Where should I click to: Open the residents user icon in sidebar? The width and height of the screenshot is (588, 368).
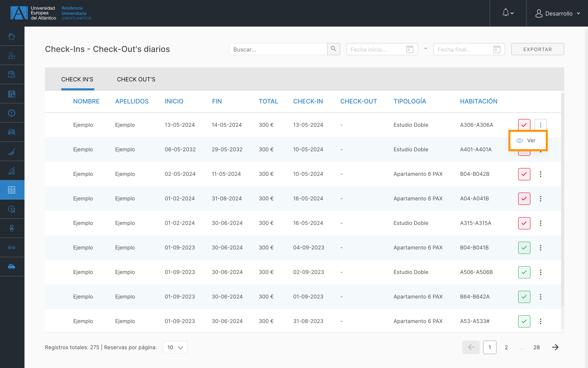[x=12, y=55]
